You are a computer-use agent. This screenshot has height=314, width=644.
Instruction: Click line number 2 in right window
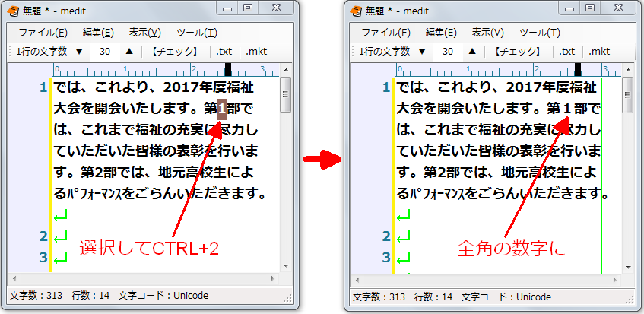[x=385, y=236]
